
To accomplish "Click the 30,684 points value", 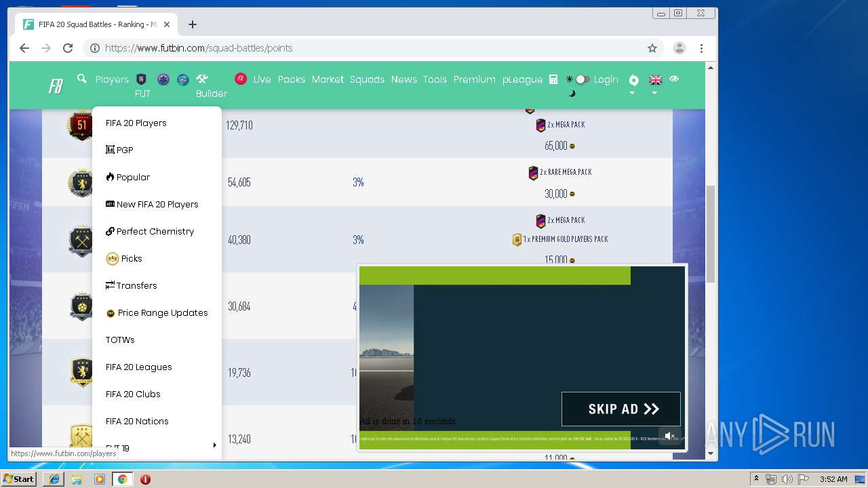I will pyautogui.click(x=239, y=306).
